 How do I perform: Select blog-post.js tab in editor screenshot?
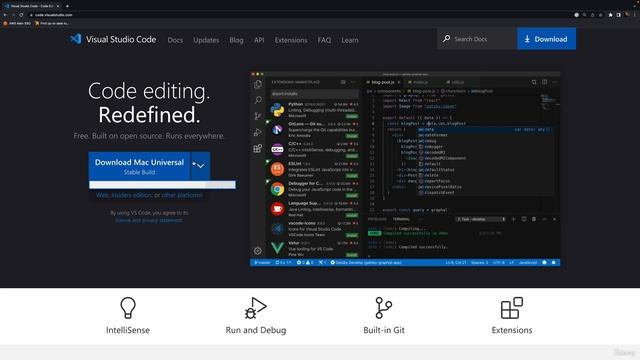point(383,82)
